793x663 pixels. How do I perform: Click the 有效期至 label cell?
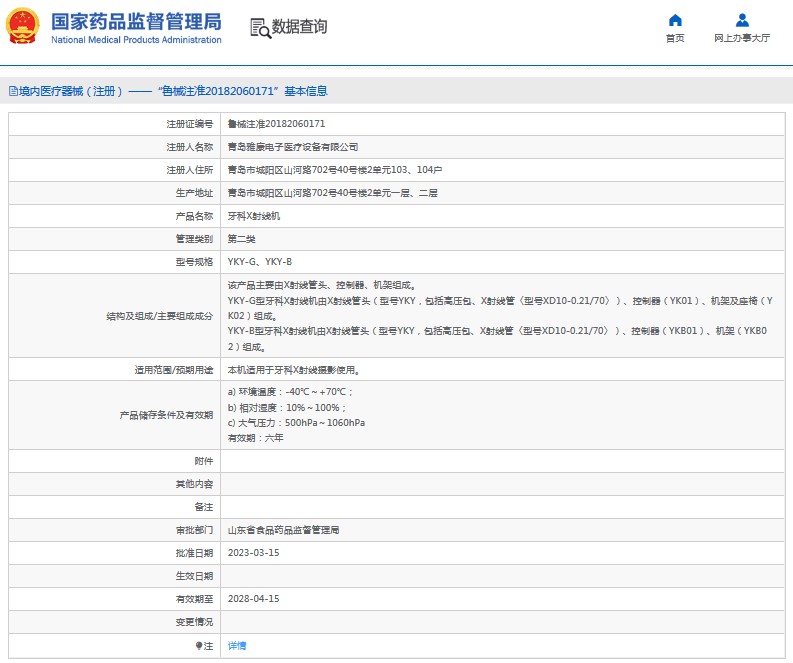point(114,599)
